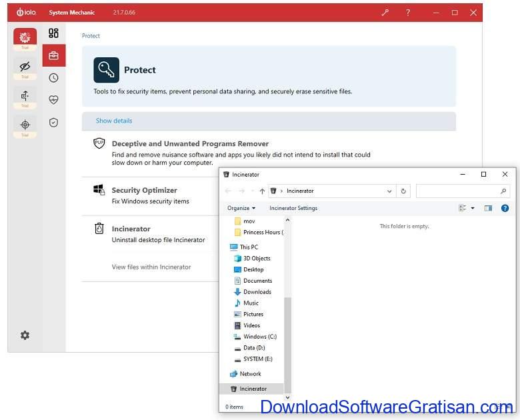Click the Protect key tile icon
The image size is (520, 420).
coord(106,70)
